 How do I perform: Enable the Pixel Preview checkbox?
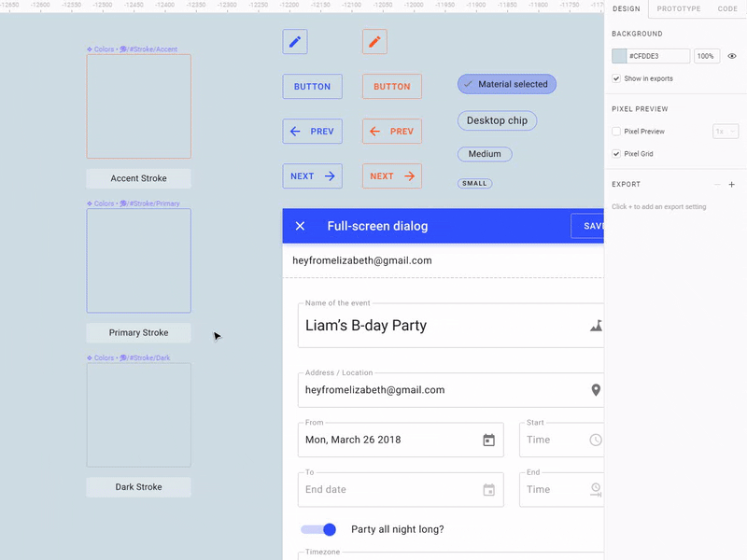[x=616, y=132]
